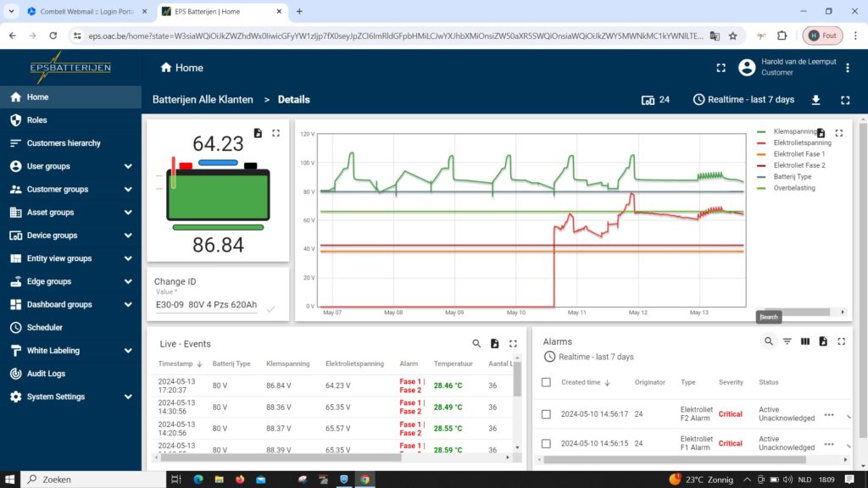Open the entity selector showing 24
868x488 pixels.
[x=655, y=100]
